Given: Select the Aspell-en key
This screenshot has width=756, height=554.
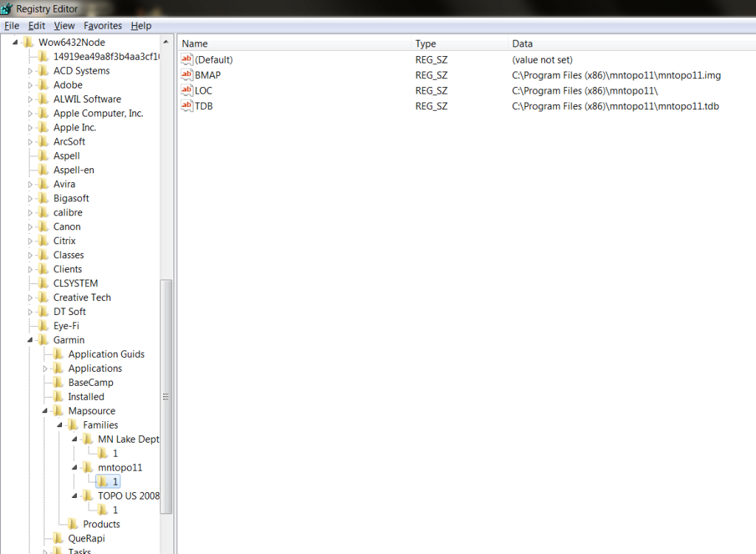Looking at the screenshot, I should [74, 170].
